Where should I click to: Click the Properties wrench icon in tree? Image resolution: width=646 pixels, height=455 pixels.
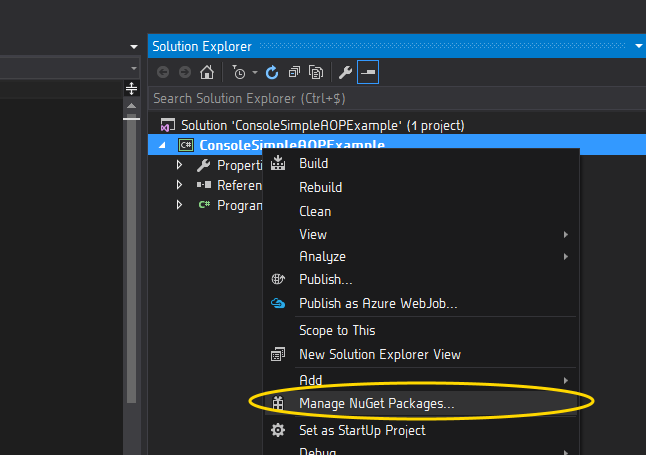(x=204, y=165)
